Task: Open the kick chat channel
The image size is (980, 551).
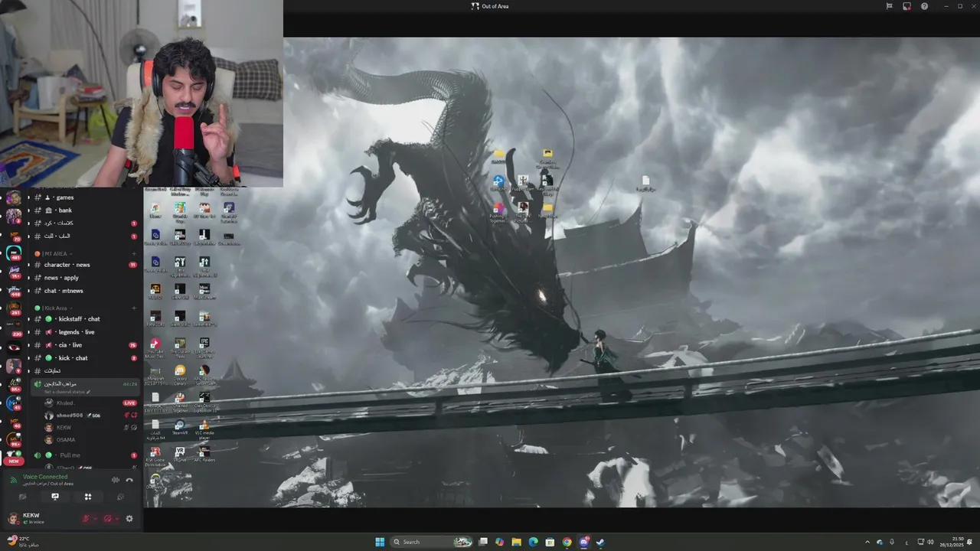Action: (x=84, y=358)
